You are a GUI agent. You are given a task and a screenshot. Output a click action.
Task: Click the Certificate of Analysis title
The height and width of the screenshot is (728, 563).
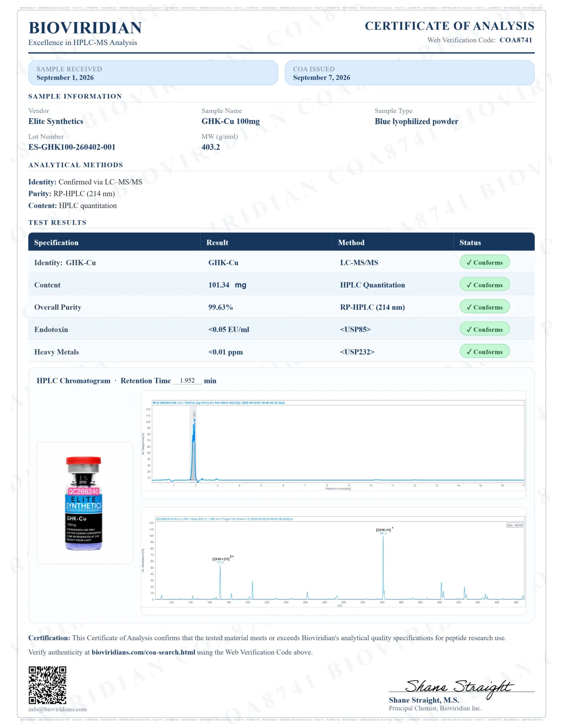pyautogui.click(x=450, y=26)
